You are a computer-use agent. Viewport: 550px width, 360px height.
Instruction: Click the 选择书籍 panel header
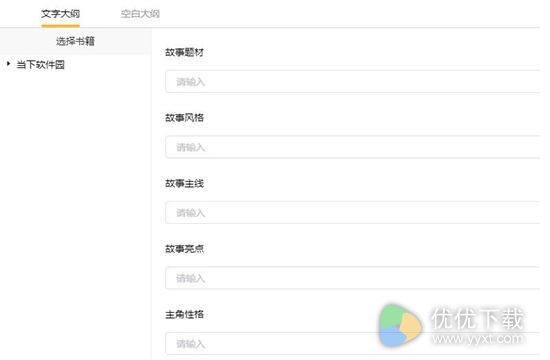pyautogui.click(x=75, y=41)
